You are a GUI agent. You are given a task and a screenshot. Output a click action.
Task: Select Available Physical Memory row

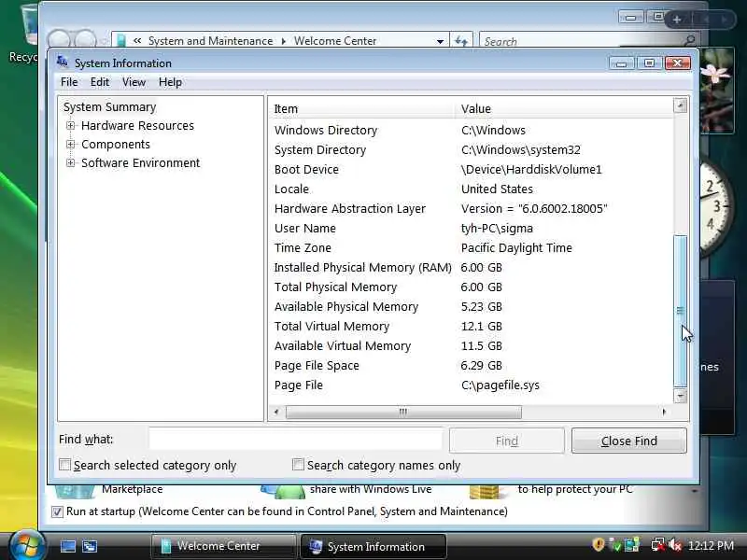[x=471, y=306]
